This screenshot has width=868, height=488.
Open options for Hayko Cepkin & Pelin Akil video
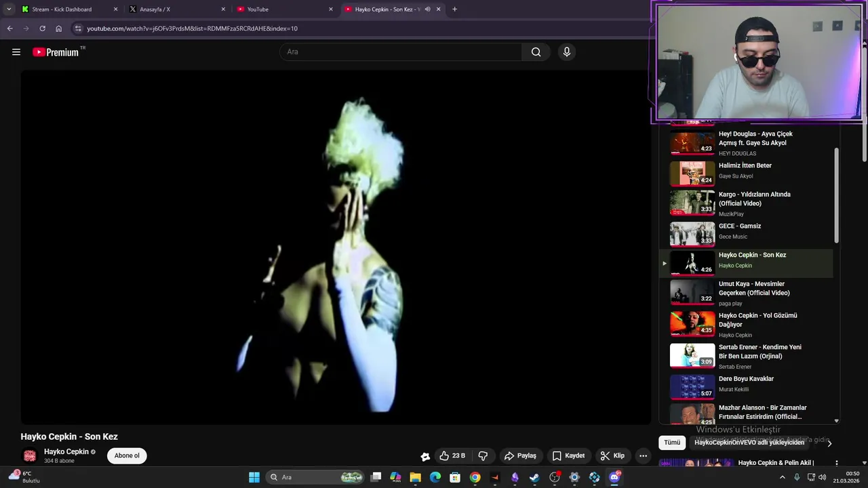coord(836,463)
